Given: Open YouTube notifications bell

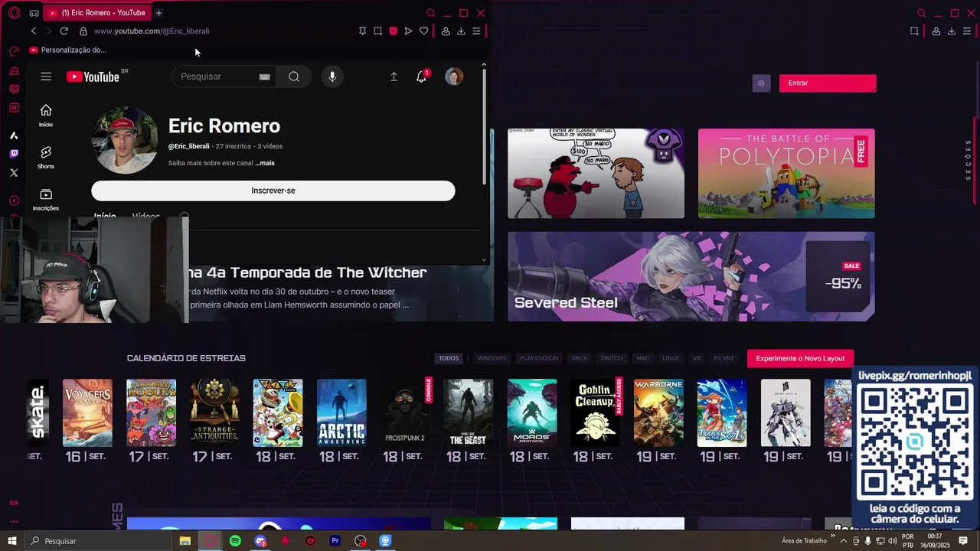Looking at the screenshot, I should click(421, 77).
